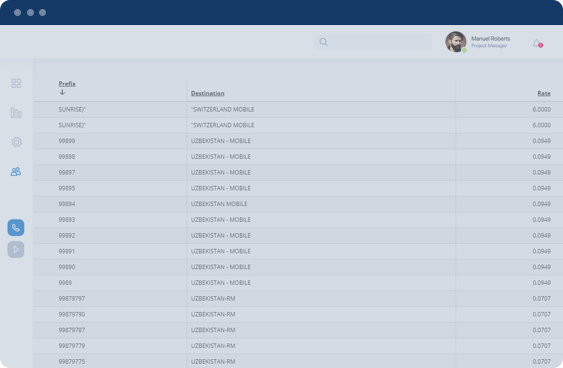The image size is (563, 368).
Task: Click Manuel Roberts profile avatar
Action: 456,42
